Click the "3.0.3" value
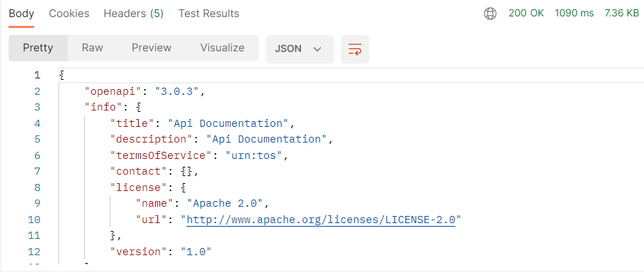This screenshot has width=644, height=273. click(176, 91)
